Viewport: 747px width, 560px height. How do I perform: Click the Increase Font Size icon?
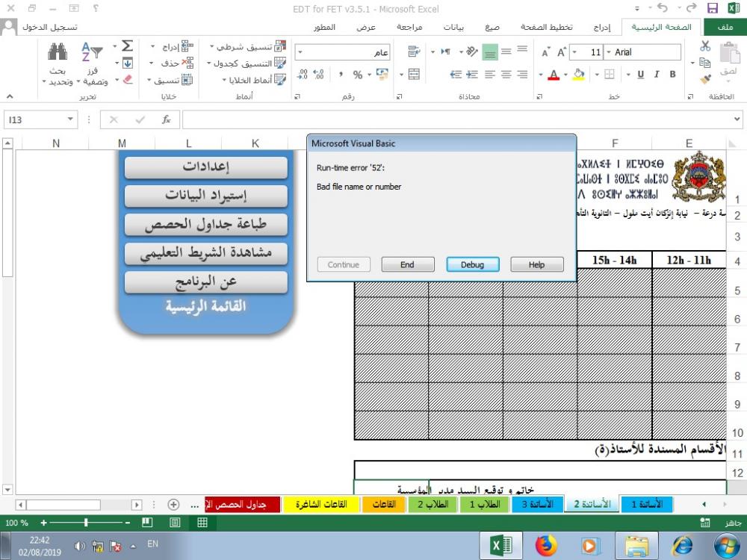point(562,52)
